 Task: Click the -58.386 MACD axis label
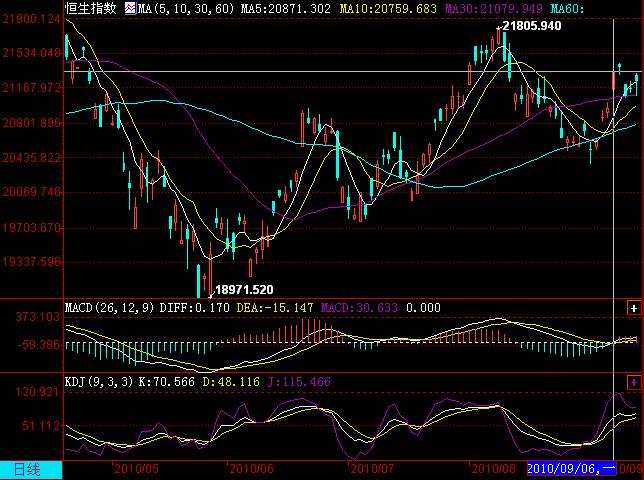pos(40,344)
